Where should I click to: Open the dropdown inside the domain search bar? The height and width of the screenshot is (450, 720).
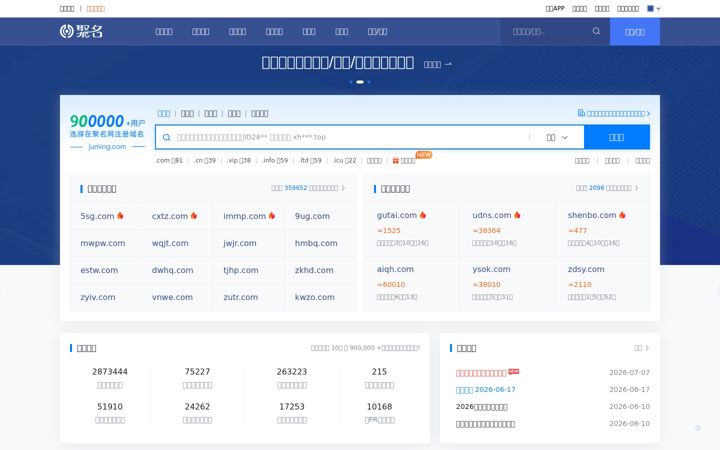point(557,137)
